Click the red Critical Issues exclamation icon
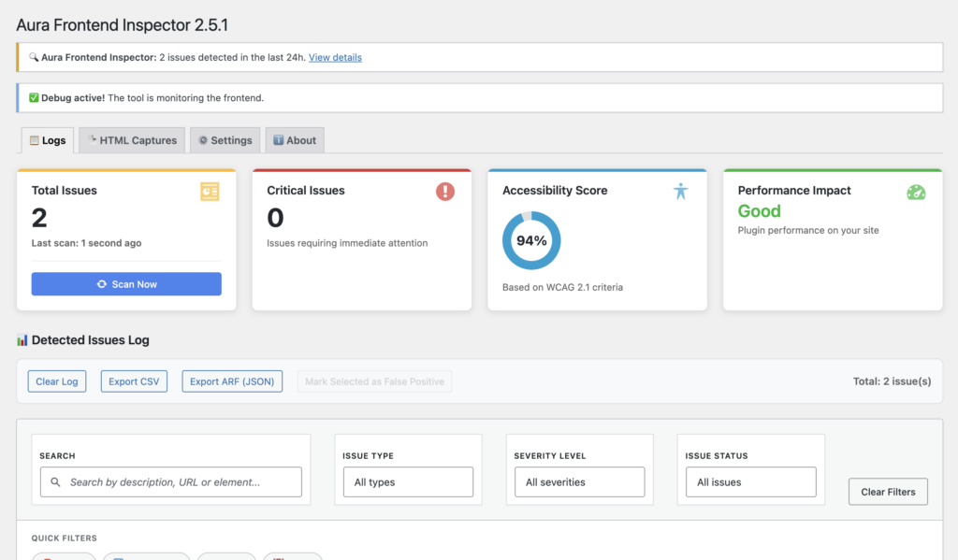Image resolution: width=958 pixels, height=560 pixels. click(x=445, y=192)
